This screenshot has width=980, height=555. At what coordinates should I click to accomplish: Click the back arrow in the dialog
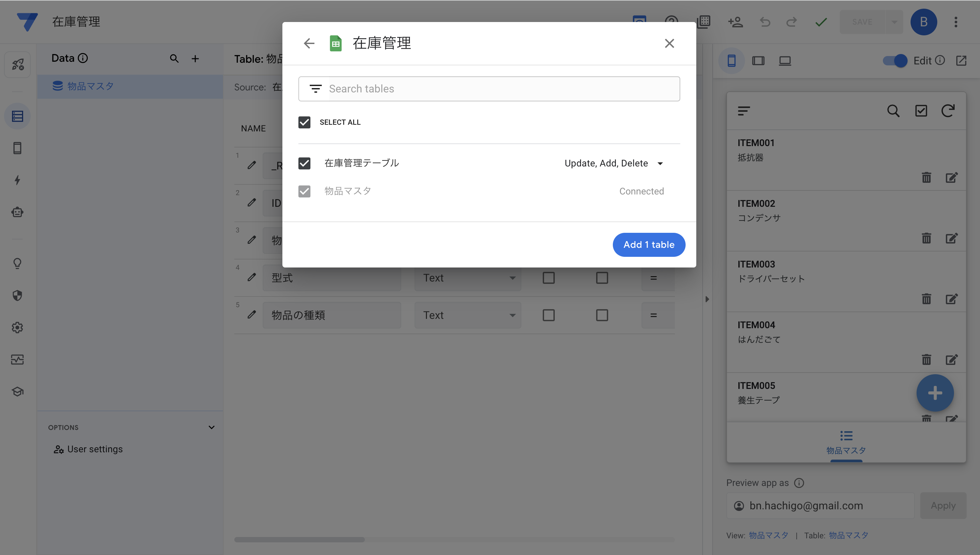(x=309, y=43)
